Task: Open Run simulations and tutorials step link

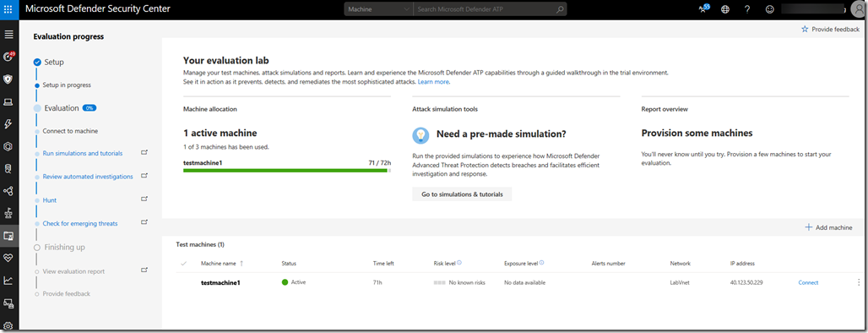Action: point(83,154)
